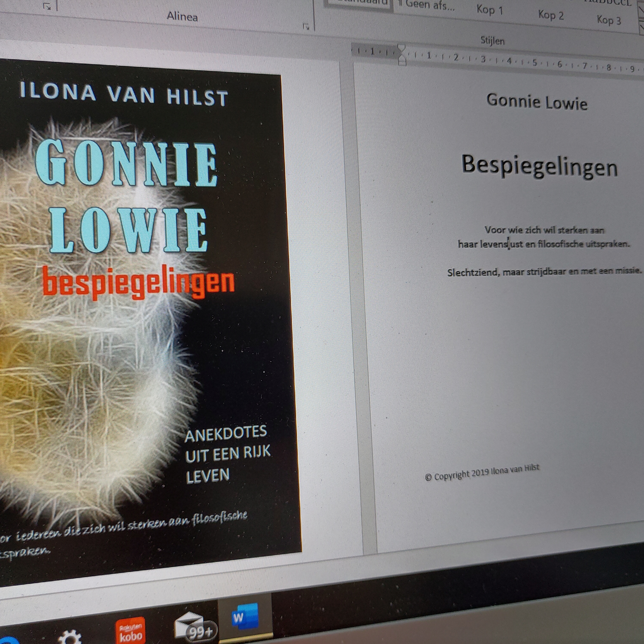Open the dialog launcher at the ribbon's top-left corner

(47, 6)
